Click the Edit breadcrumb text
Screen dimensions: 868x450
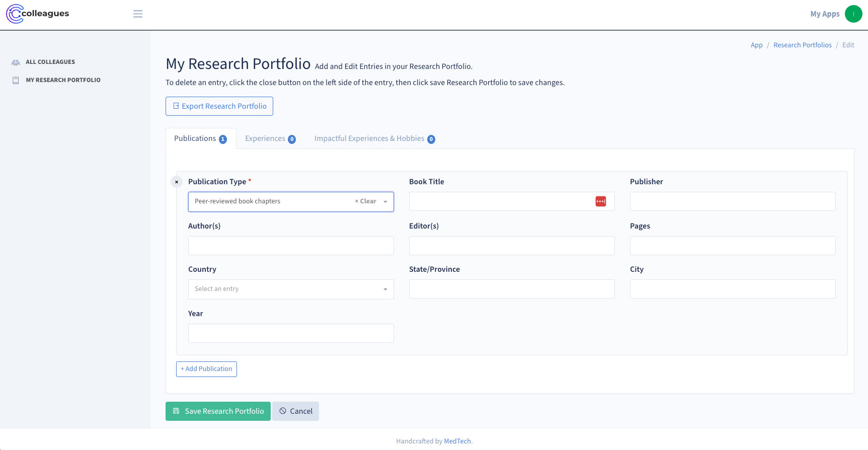[848, 45]
